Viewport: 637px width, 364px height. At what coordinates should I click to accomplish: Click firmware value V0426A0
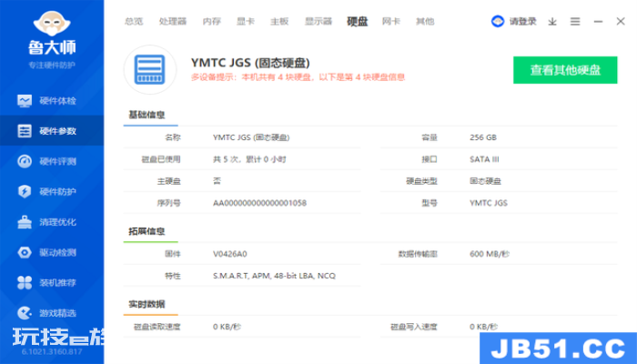[230, 254]
